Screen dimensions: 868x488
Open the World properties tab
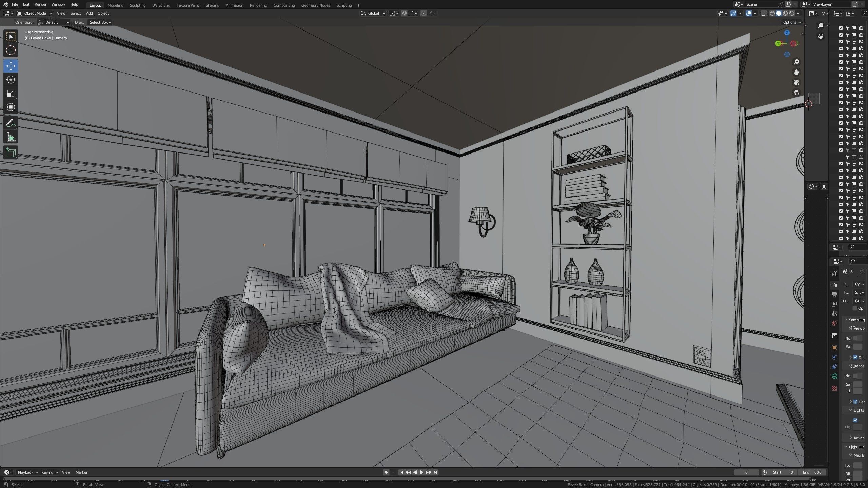point(834,323)
